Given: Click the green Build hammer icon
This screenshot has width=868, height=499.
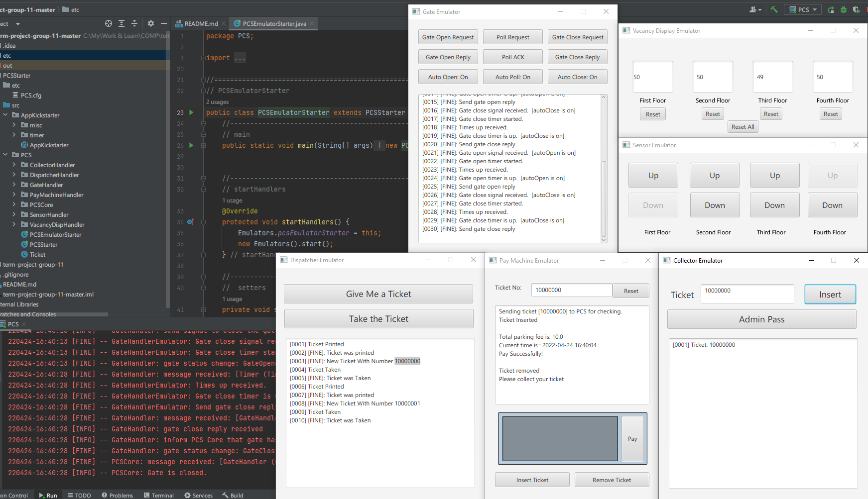Looking at the screenshot, I should (774, 9).
